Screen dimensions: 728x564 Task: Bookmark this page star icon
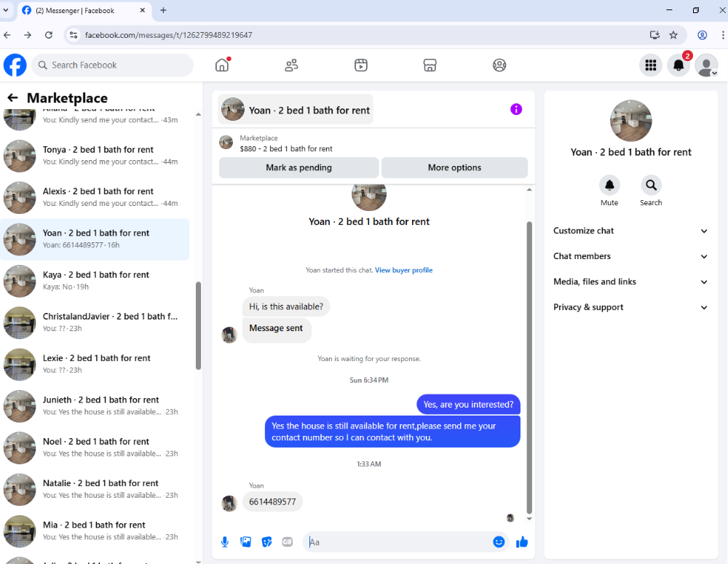tap(673, 35)
